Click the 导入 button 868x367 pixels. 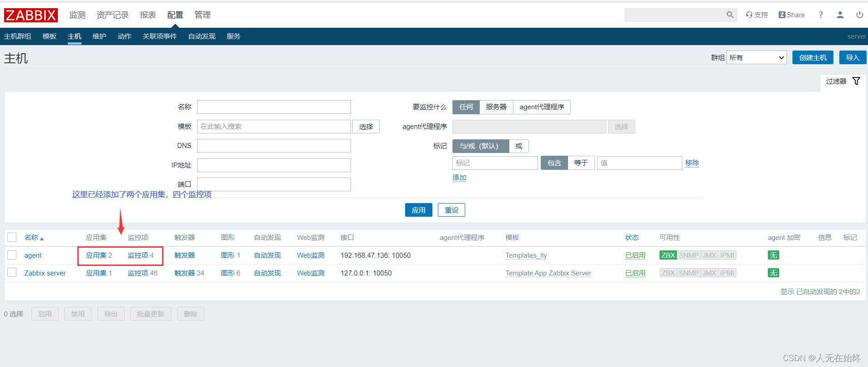853,57
